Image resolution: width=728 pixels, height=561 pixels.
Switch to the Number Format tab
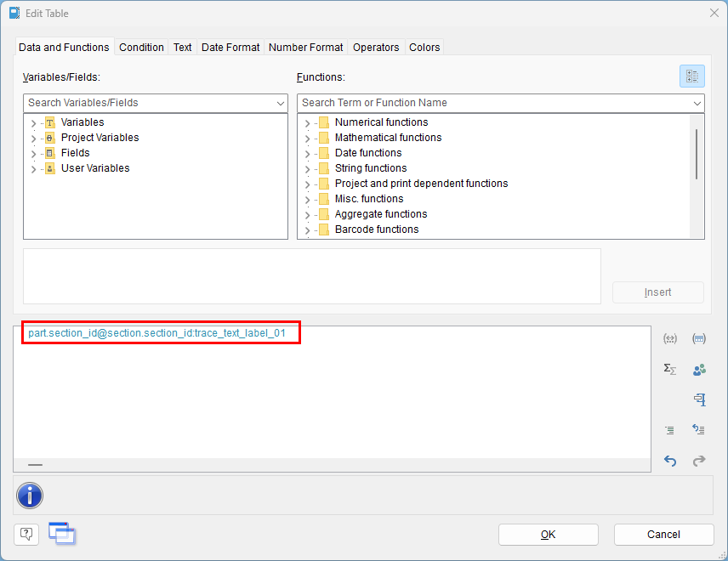point(305,47)
